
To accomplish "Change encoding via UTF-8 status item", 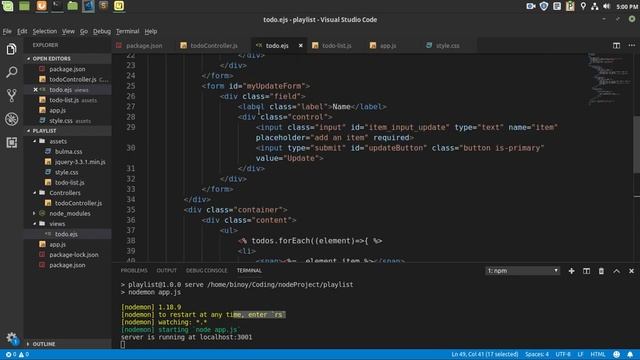I will (x=563, y=354).
